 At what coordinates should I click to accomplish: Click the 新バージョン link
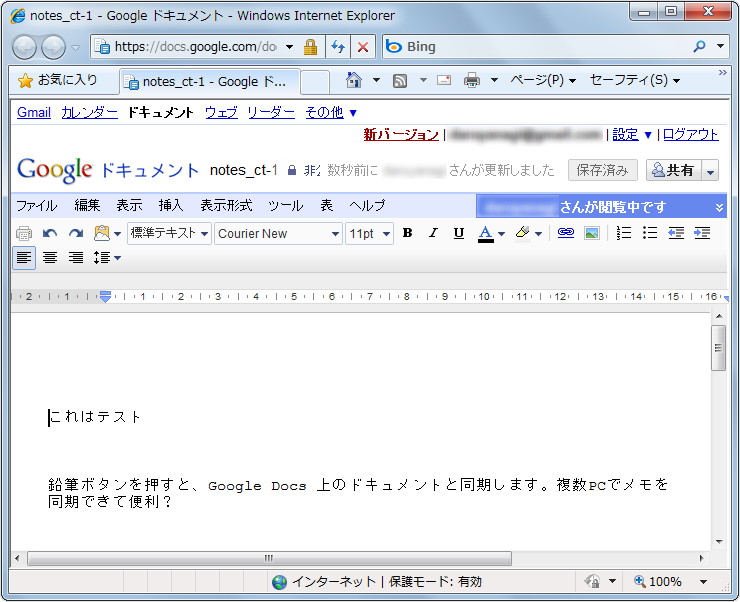tap(401, 135)
